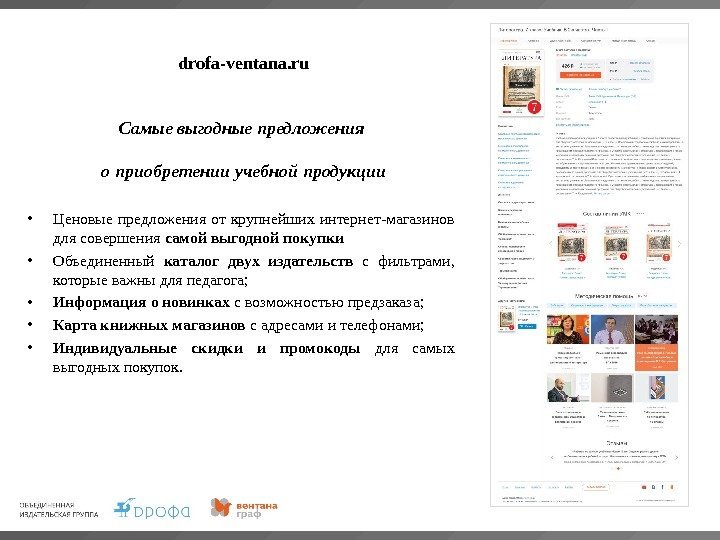
Task: Open the YouTube icon in the webpage footer
Action: click(x=644, y=487)
